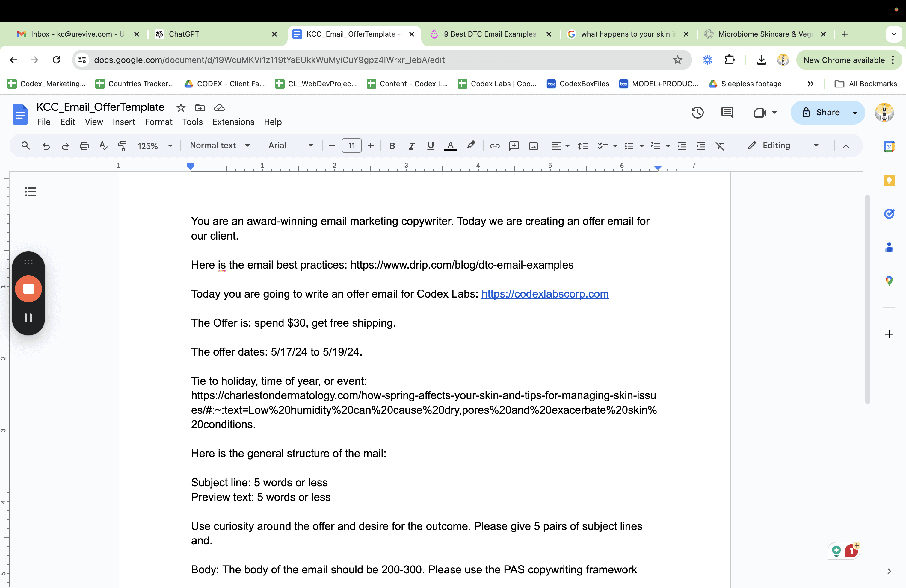Choose text color

pos(450,146)
